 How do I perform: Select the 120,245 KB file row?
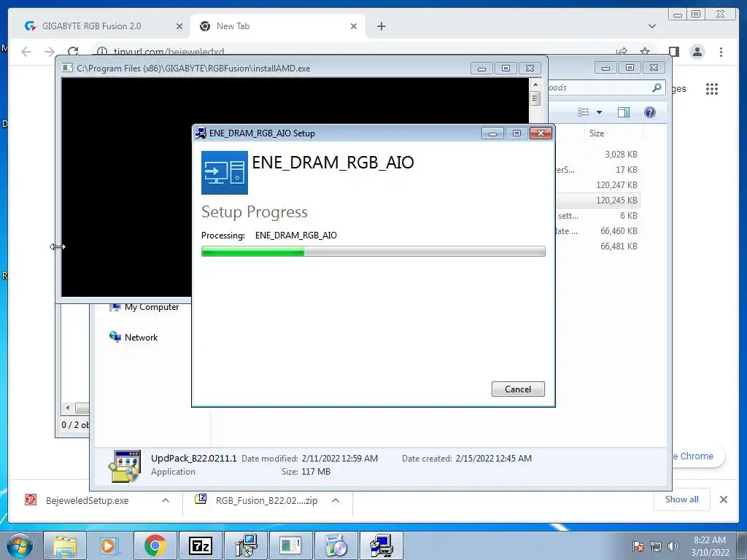(x=597, y=200)
